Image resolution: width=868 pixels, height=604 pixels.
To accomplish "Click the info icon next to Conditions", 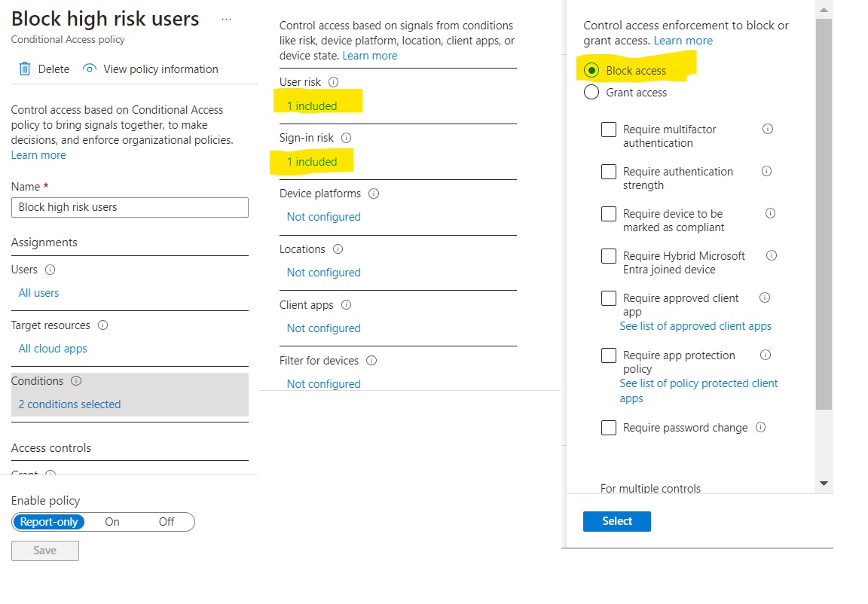I will pyautogui.click(x=75, y=381).
